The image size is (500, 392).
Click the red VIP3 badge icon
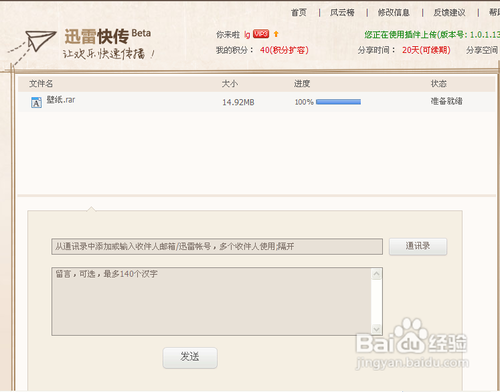click(x=261, y=34)
